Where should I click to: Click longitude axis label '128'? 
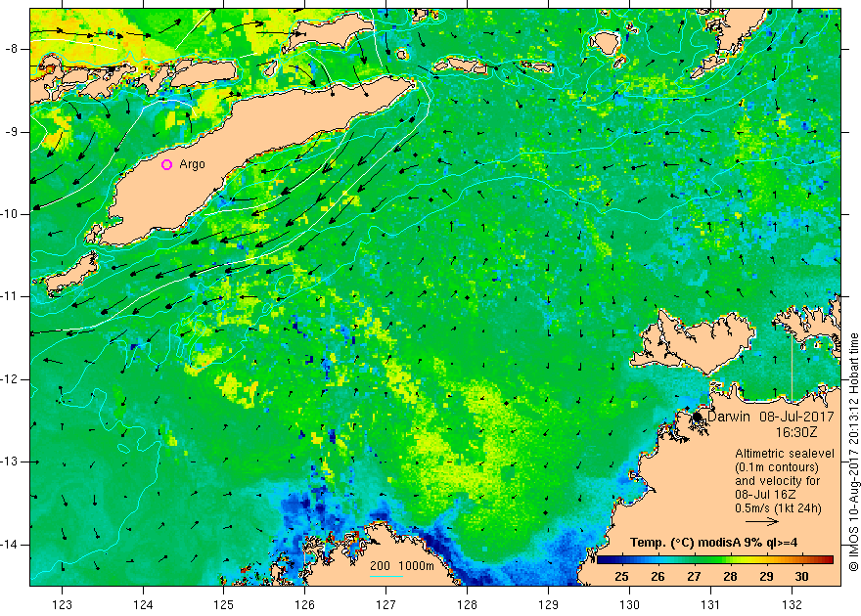(468, 604)
